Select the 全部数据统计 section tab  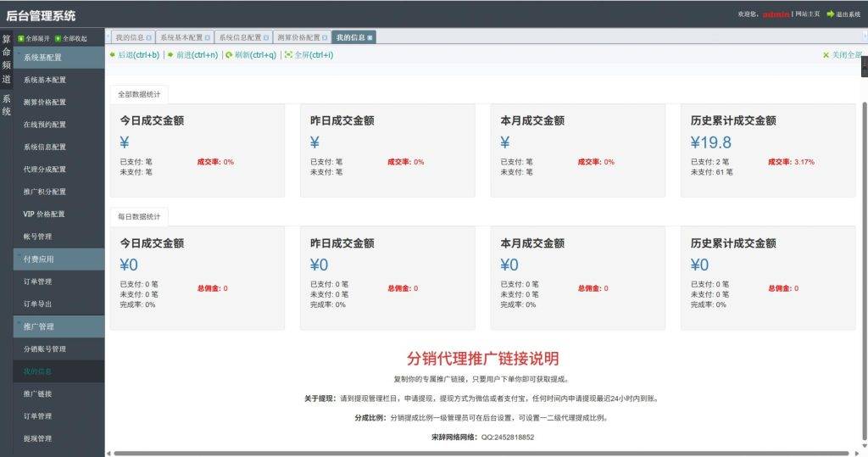(x=139, y=95)
